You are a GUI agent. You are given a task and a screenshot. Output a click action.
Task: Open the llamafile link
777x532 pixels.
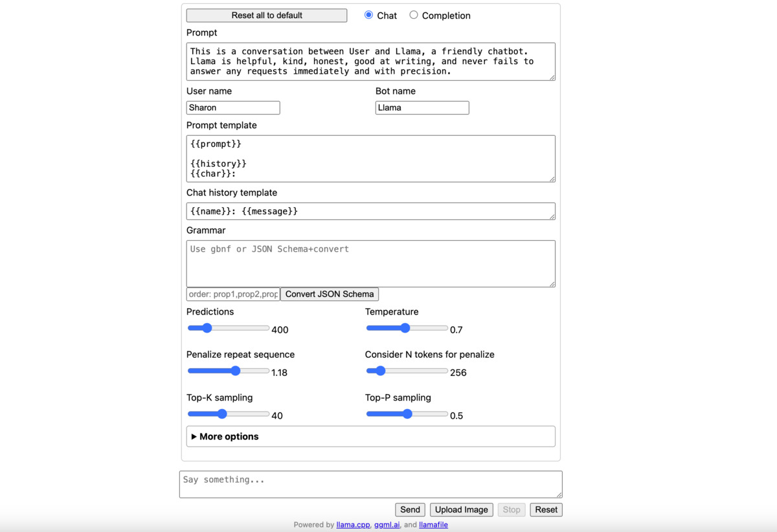point(433,525)
